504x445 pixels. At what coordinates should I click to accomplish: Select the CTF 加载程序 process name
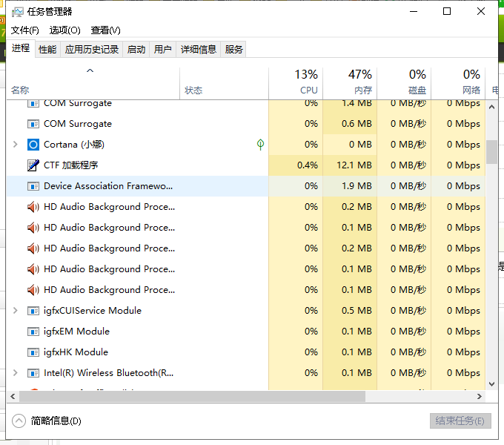[70, 165]
